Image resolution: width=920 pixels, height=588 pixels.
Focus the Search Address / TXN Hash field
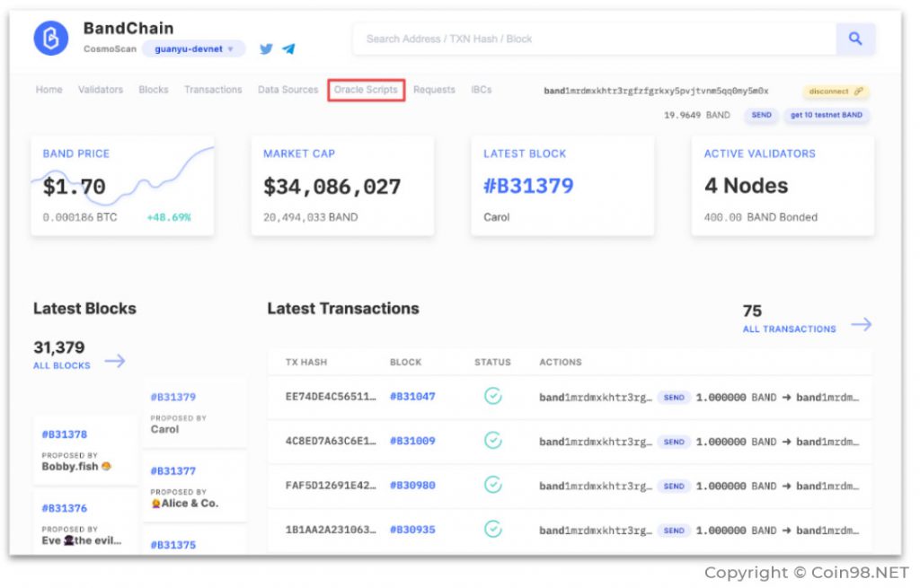[x=595, y=39]
